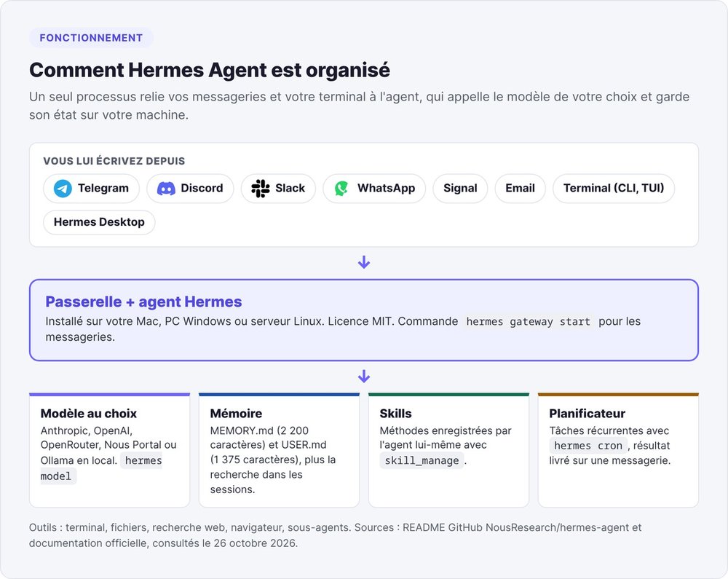This screenshot has height=579, width=728.
Task: Click 'consultés le 26 octobre 2026' text
Action: [225, 543]
